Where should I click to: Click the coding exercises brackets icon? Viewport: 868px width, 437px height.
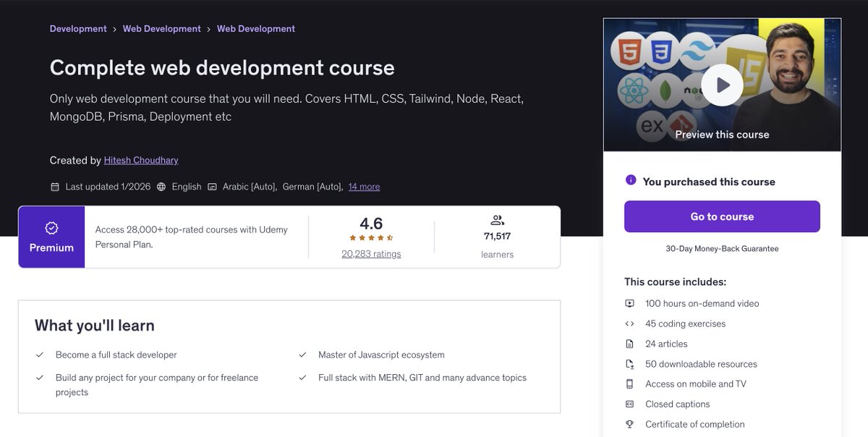pos(629,323)
